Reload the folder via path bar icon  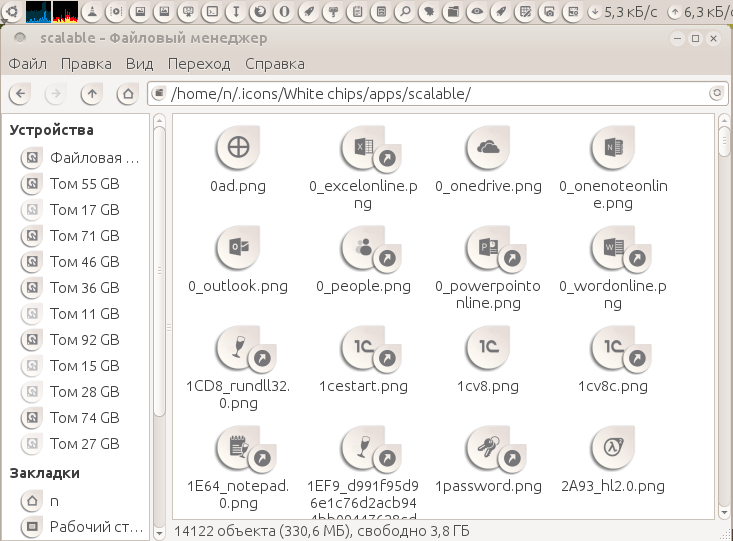(716, 94)
